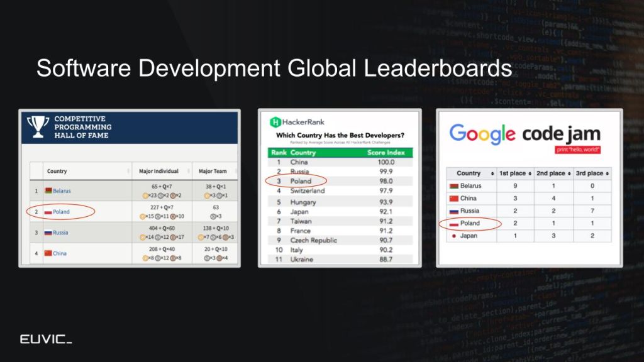
Task: Click China flag in Code Jam table
Action: (x=454, y=198)
